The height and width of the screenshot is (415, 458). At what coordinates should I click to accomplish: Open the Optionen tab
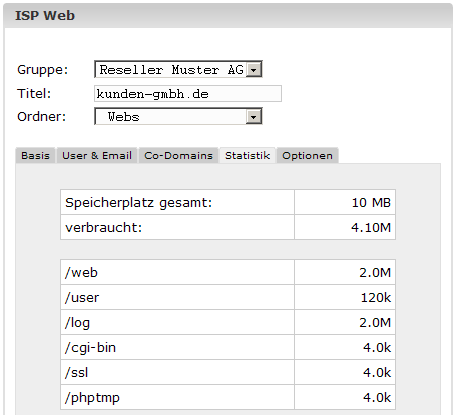click(307, 155)
